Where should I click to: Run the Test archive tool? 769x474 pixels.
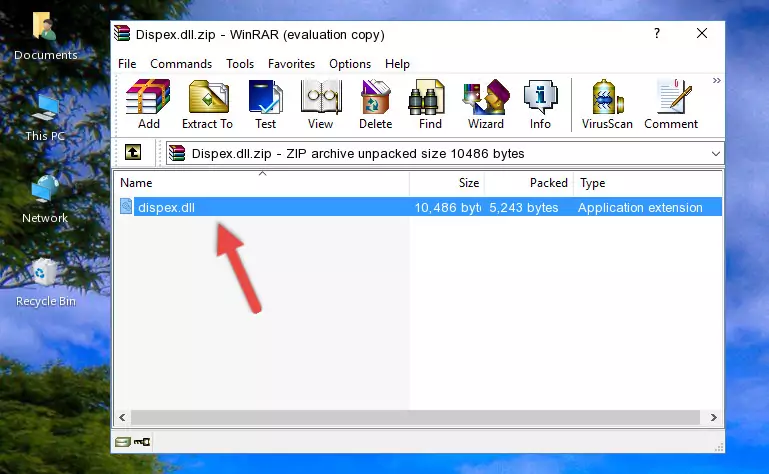point(265,104)
